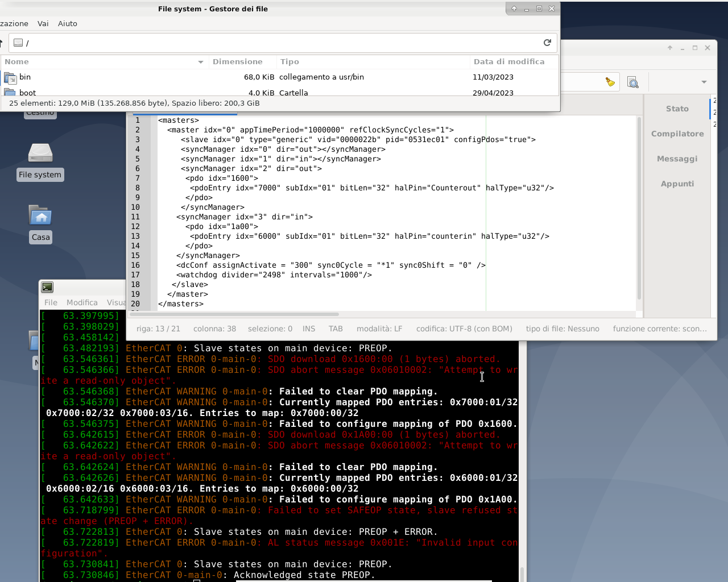This screenshot has height=582, width=728.
Task: Click the INS mode indicator in status bar
Action: tap(309, 329)
